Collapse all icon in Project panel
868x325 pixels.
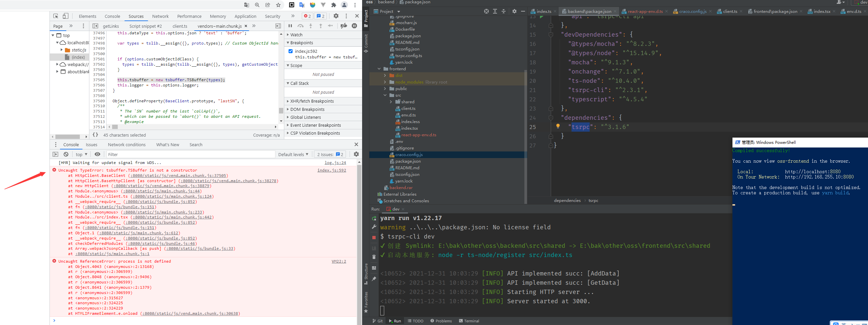pos(503,11)
